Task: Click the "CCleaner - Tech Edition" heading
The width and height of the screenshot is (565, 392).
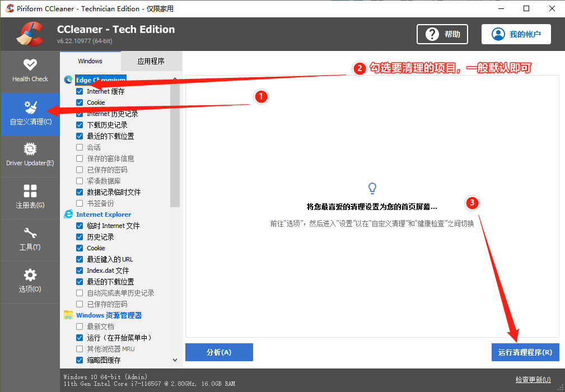Action: [116, 29]
